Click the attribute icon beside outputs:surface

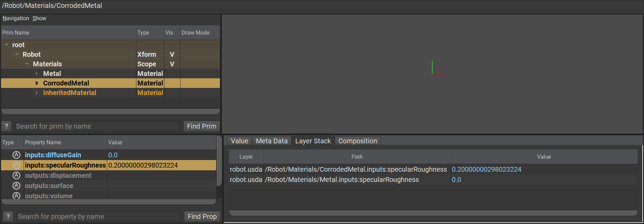(16, 186)
